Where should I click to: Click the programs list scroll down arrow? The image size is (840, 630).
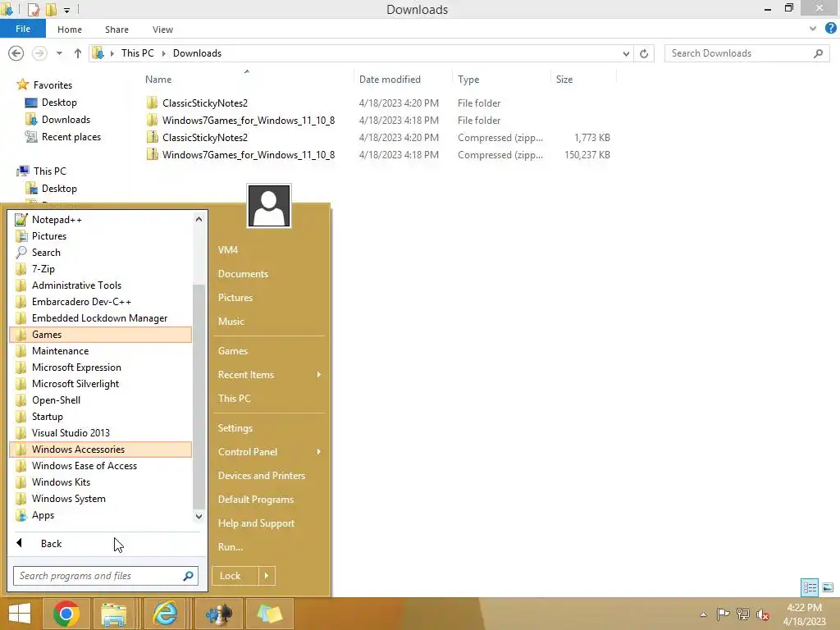click(199, 517)
